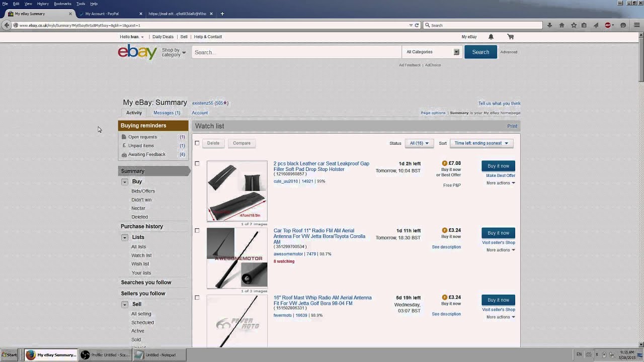The width and height of the screenshot is (644, 362).
Task: Open the Daily Deals link
Action: coord(163,37)
